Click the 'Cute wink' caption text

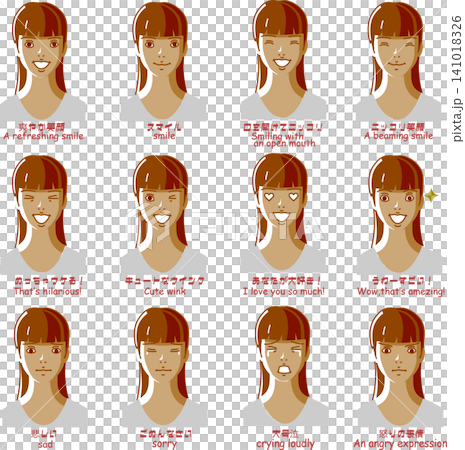(165, 291)
